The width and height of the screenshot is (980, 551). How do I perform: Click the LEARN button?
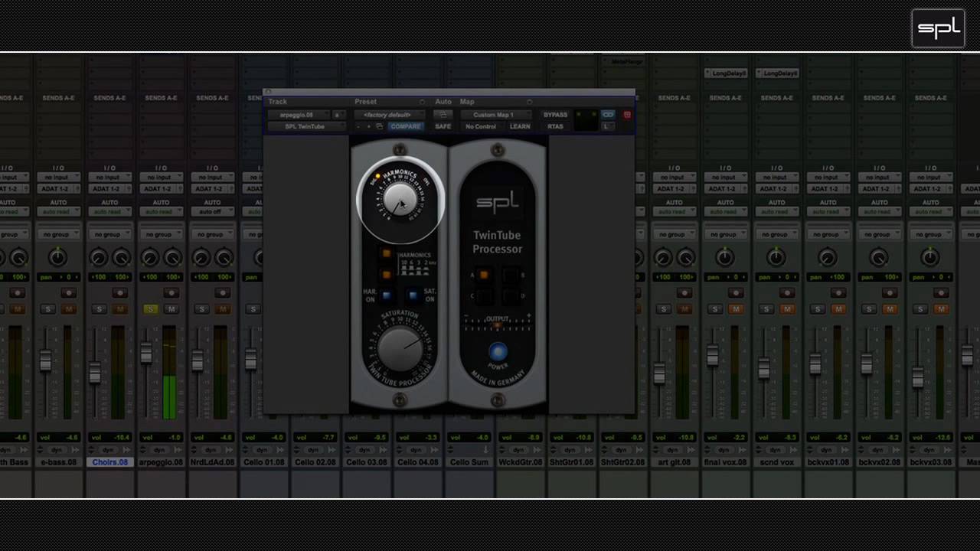click(x=520, y=126)
